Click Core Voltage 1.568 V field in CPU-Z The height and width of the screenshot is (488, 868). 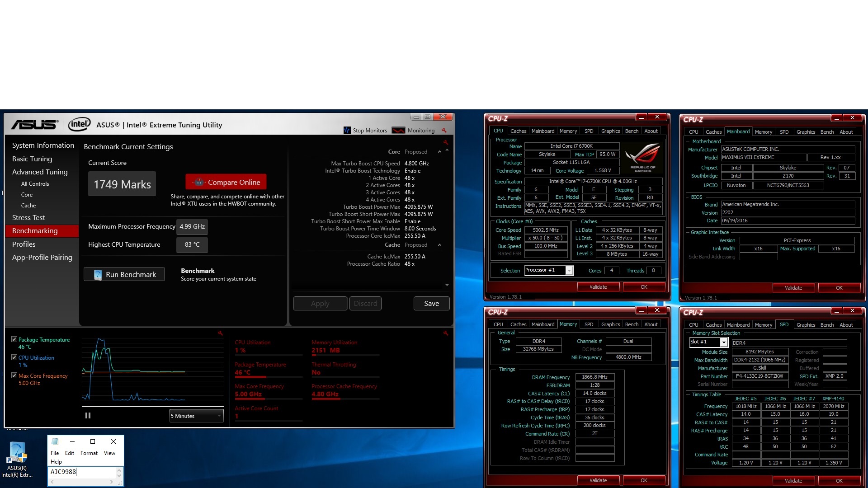point(602,171)
